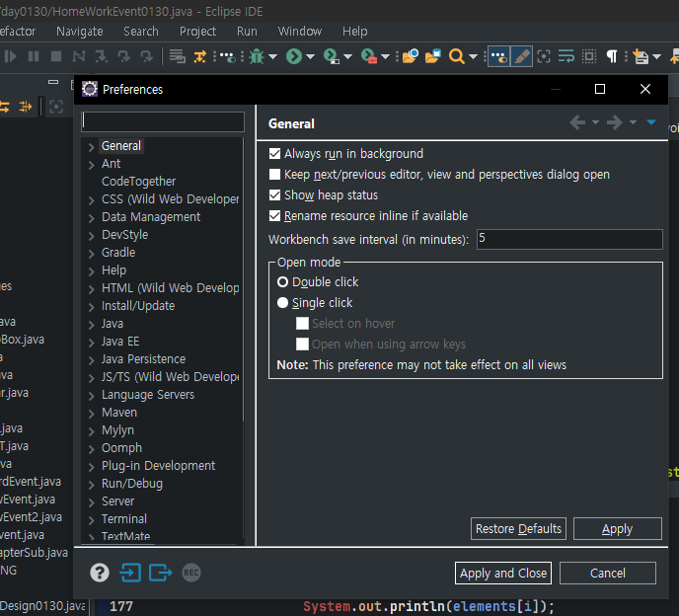679x616 pixels.
Task: Select CodeTogether in preferences tree
Action: point(138,181)
